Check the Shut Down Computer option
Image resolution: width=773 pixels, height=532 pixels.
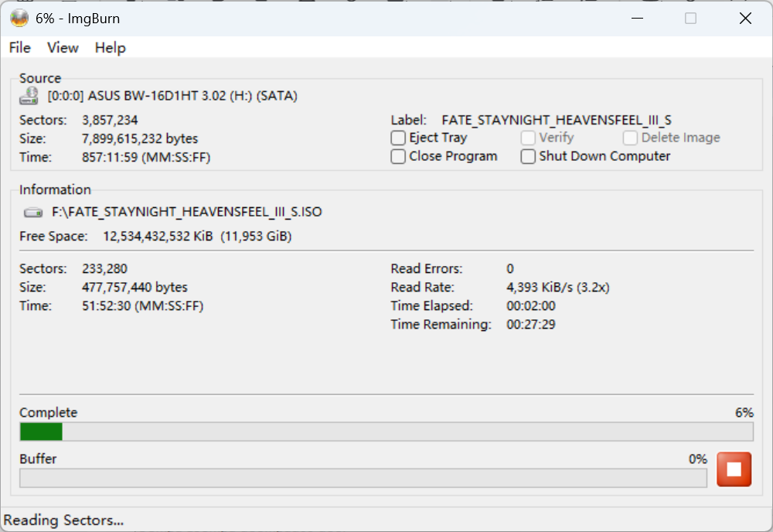pyautogui.click(x=527, y=156)
